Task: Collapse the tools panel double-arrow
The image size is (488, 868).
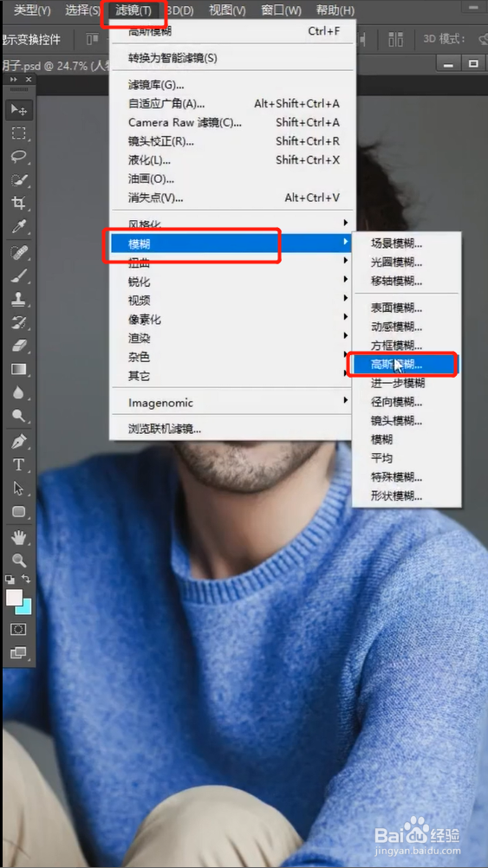Action: tap(13, 80)
